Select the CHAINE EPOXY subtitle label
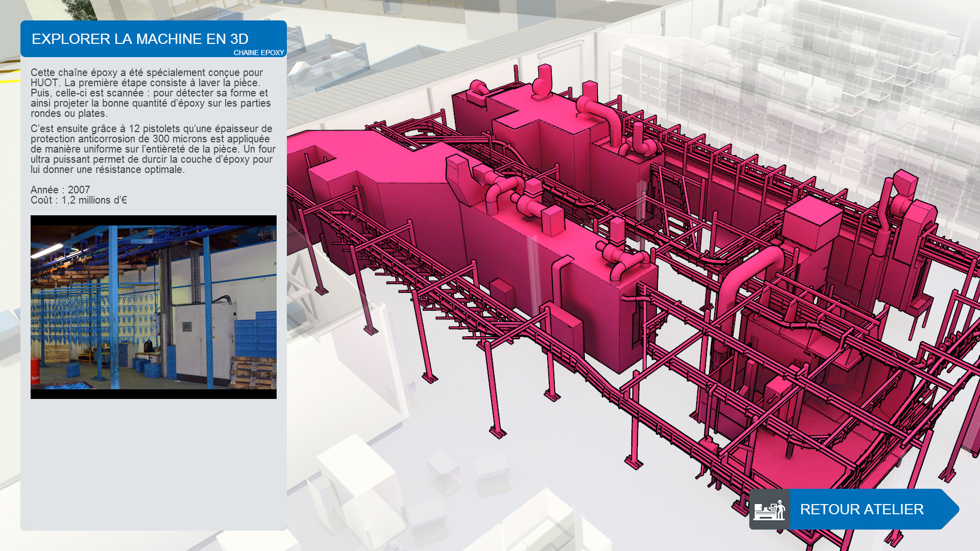The width and height of the screenshot is (980, 551). pos(258,53)
